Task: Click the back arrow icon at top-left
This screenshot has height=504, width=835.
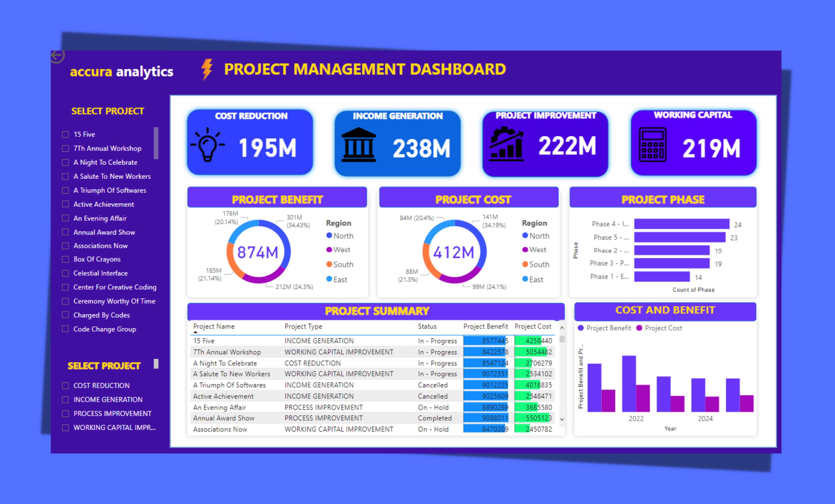Action: pos(58,56)
